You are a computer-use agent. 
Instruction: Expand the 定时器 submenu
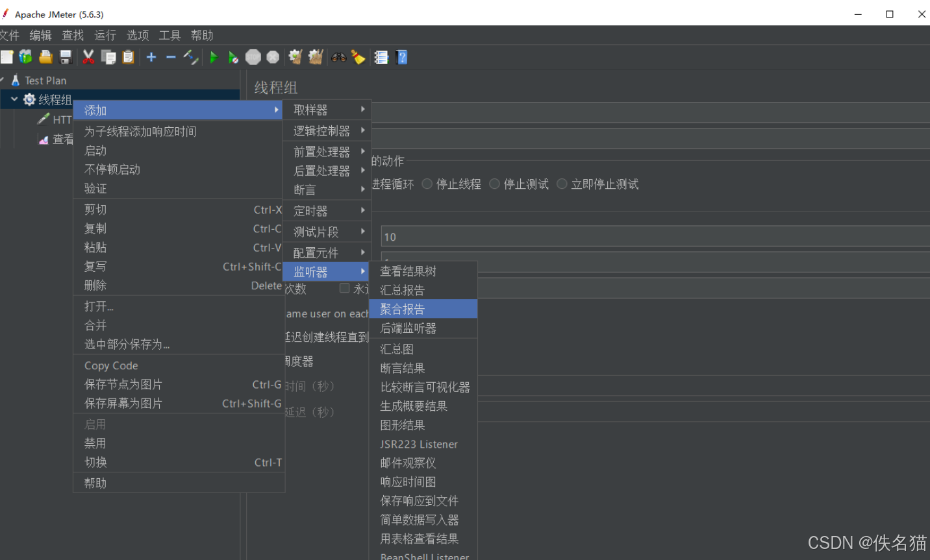pos(327,210)
